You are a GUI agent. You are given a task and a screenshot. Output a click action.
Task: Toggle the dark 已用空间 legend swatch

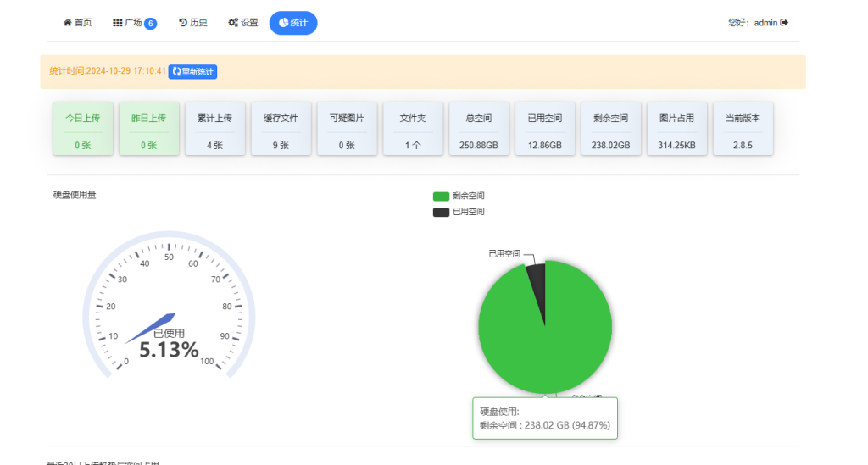pyautogui.click(x=441, y=212)
